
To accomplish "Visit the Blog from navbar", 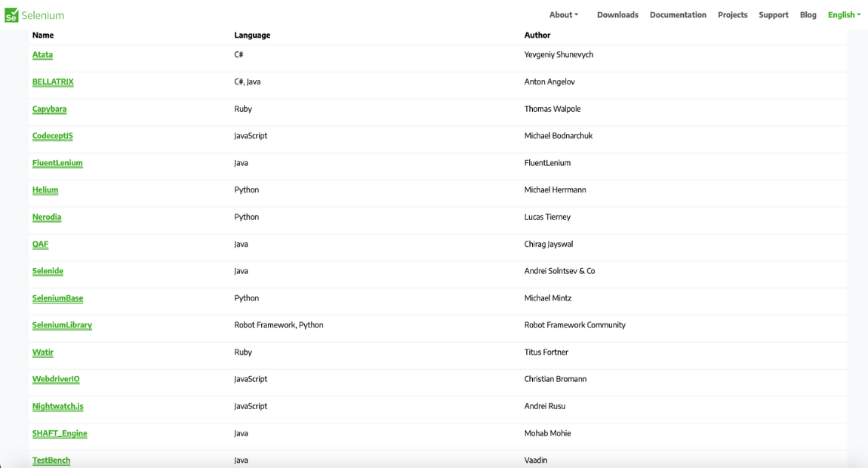I will (808, 15).
